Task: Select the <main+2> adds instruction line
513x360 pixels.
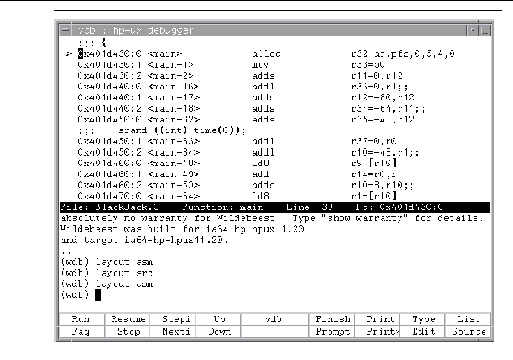Action: tap(240, 76)
